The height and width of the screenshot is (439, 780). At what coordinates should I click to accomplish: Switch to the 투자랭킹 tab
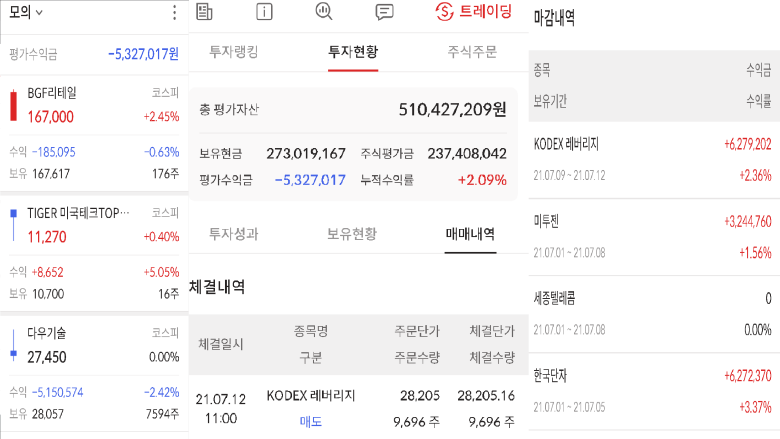pyautogui.click(x=234, y=52)
